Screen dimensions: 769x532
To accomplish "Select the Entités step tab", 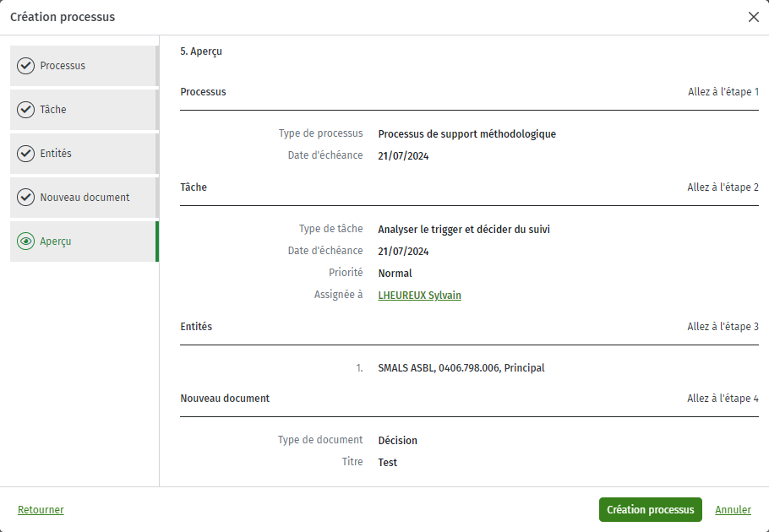I will coord(85,154).
